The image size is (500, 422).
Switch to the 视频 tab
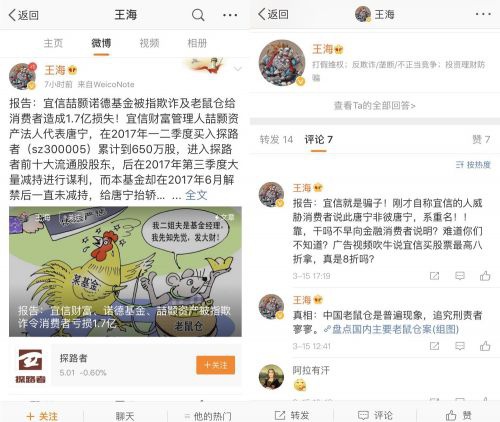pos(149,43)
